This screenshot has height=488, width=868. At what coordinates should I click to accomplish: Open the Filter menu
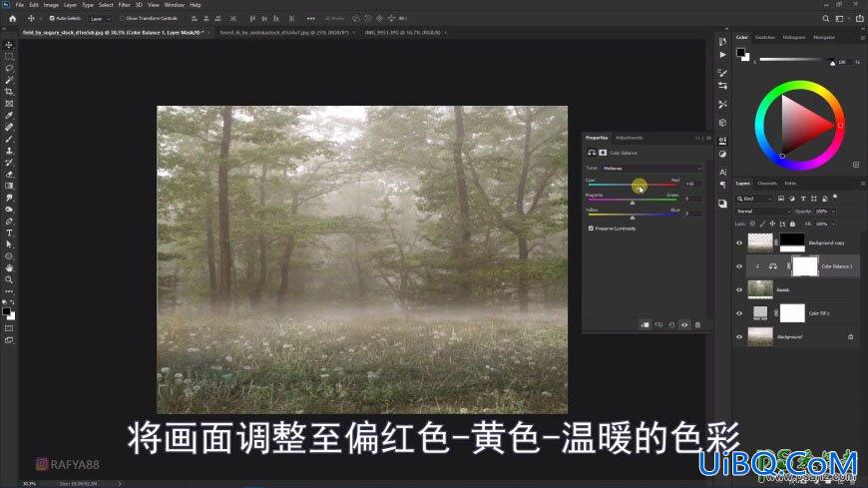click(124, 4)
